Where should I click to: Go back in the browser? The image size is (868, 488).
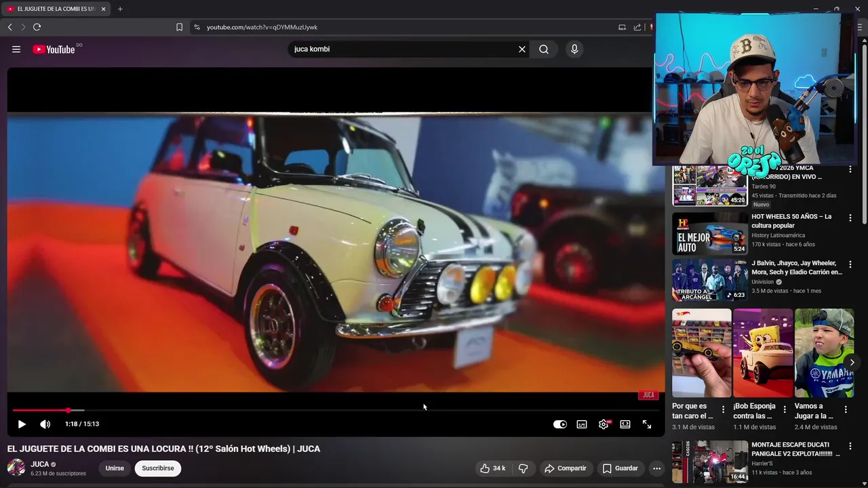9,27
